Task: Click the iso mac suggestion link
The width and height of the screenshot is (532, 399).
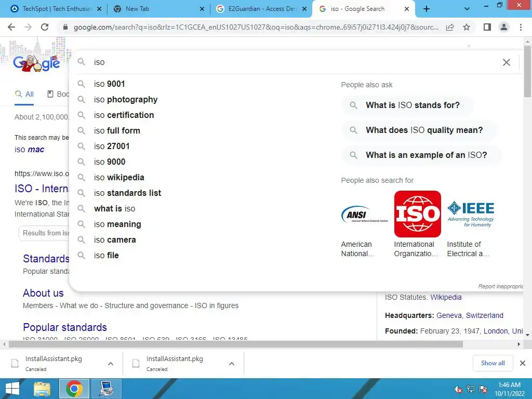Action: point(29,150)
